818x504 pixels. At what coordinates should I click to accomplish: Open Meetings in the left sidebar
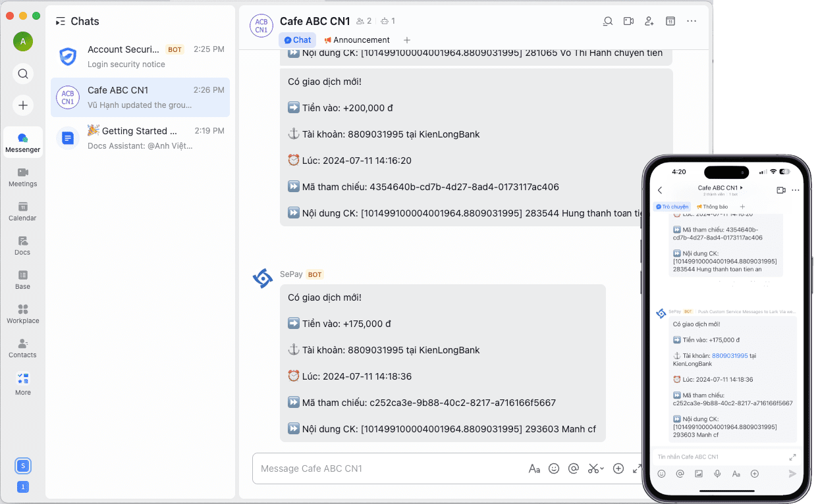[x=23, y=177]
